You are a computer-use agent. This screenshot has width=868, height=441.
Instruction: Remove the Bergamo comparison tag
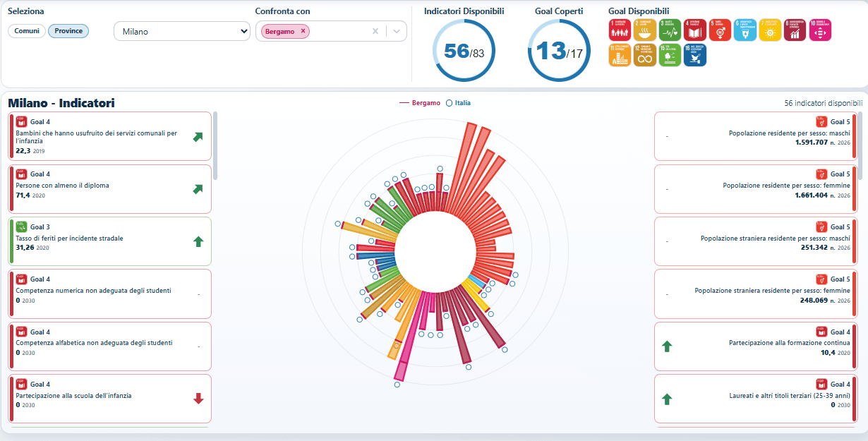coord(303,31)
